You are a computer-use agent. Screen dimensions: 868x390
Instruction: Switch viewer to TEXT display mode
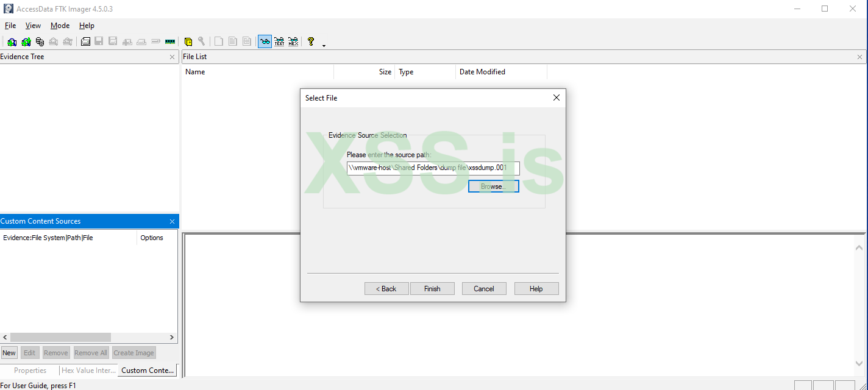(279, 41)
